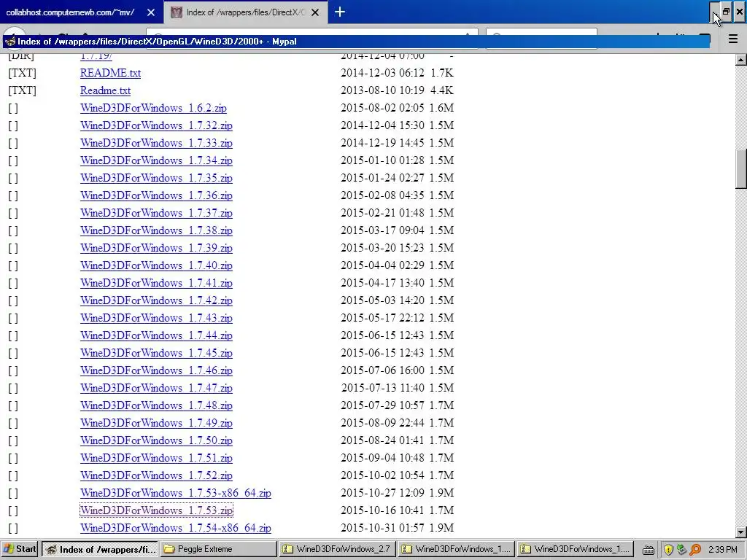Viewport: 747px width, 560px height.
Task: Click the scrollbar down arrow
Action: [740, 532]
